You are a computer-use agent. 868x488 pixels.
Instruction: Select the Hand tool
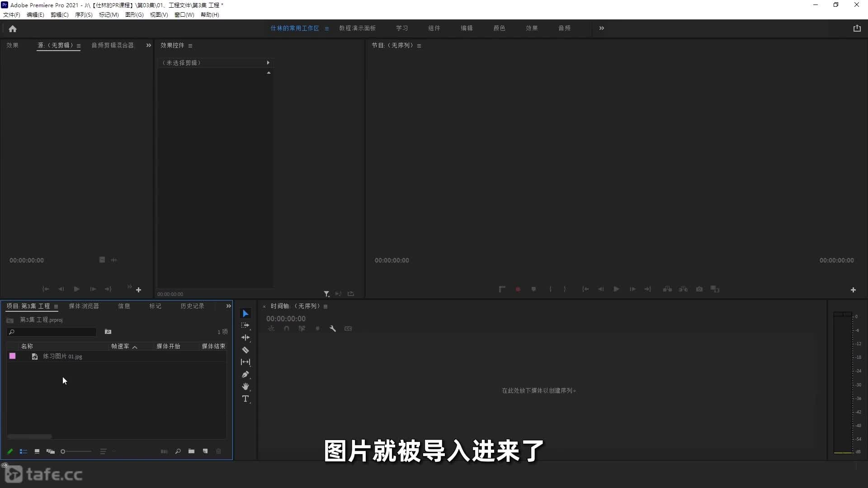click(245, 386)
